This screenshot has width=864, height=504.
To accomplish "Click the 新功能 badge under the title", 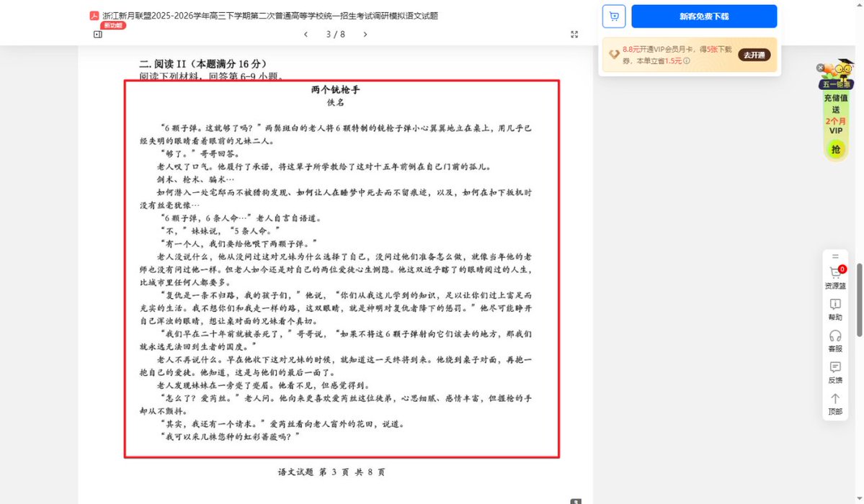I will [x=113, y=25].
